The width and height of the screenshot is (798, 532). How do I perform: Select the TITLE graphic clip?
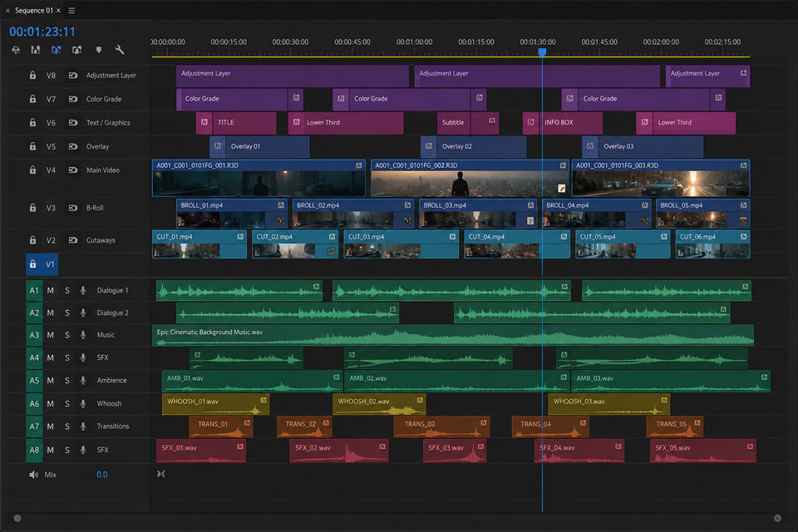[x=236, y=123]
